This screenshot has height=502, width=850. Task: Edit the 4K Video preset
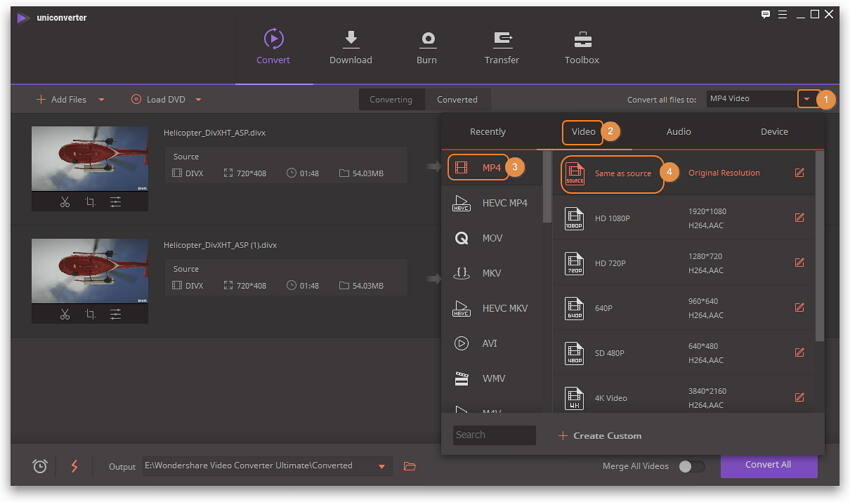(799, 397)
